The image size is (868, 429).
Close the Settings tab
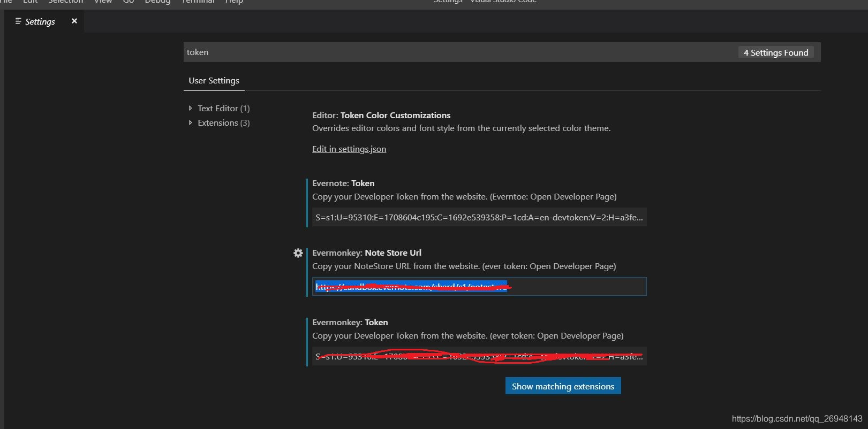click(x=74, y=21)
